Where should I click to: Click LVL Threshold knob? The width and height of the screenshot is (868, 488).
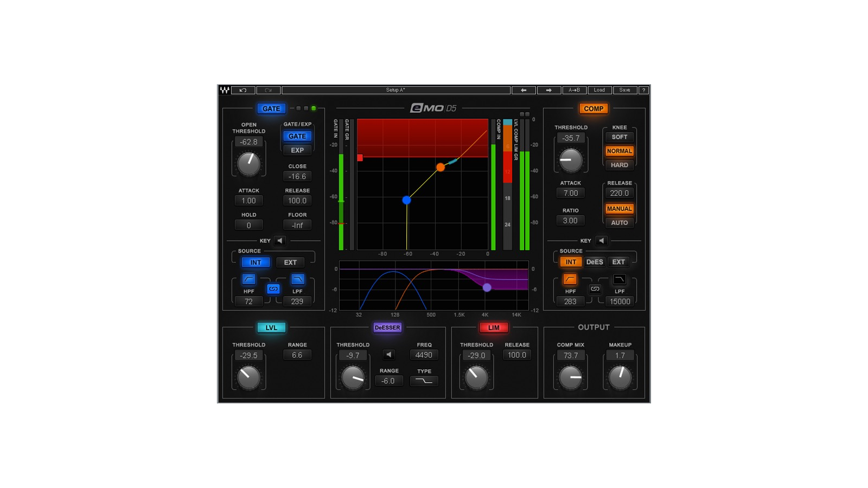click(x=249, y=377)
